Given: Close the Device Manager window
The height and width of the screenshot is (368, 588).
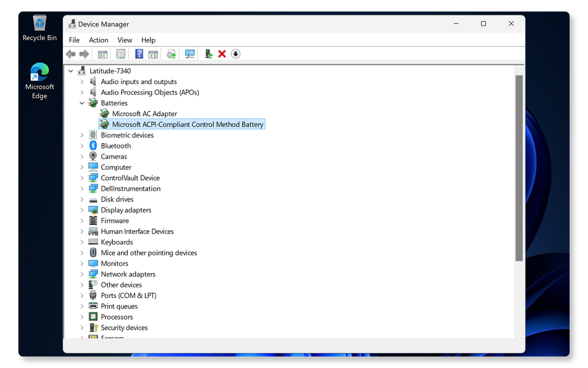Looking at the screenshot, I should click(511, 24).
